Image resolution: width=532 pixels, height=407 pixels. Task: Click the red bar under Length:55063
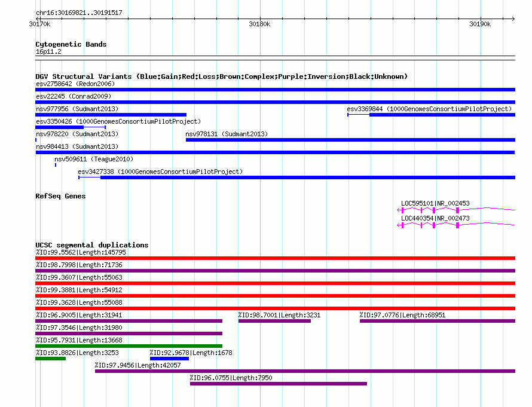click(x=275, y=283)
